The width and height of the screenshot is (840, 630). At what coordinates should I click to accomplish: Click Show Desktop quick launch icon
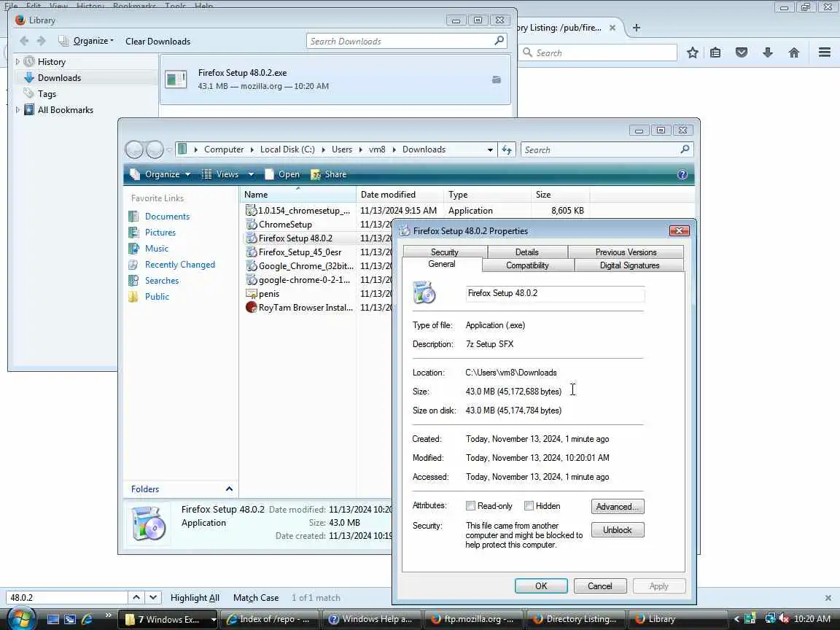[53, 619]
